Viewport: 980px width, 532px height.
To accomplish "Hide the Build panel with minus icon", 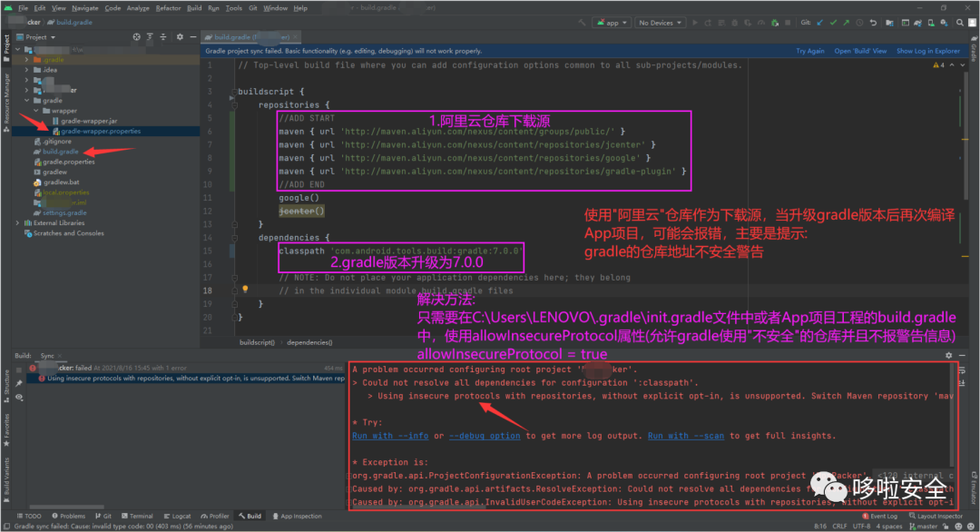I will pos(963,355).
